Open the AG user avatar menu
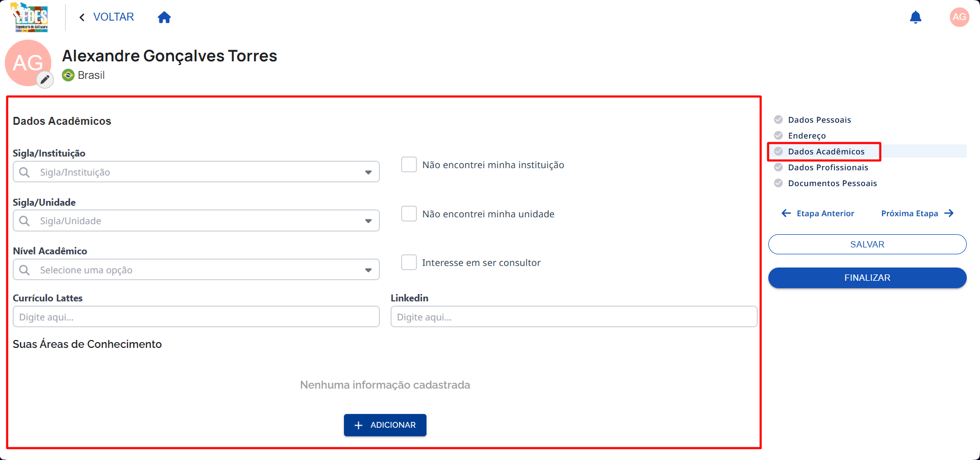980x460 pixels. [959, 17]
